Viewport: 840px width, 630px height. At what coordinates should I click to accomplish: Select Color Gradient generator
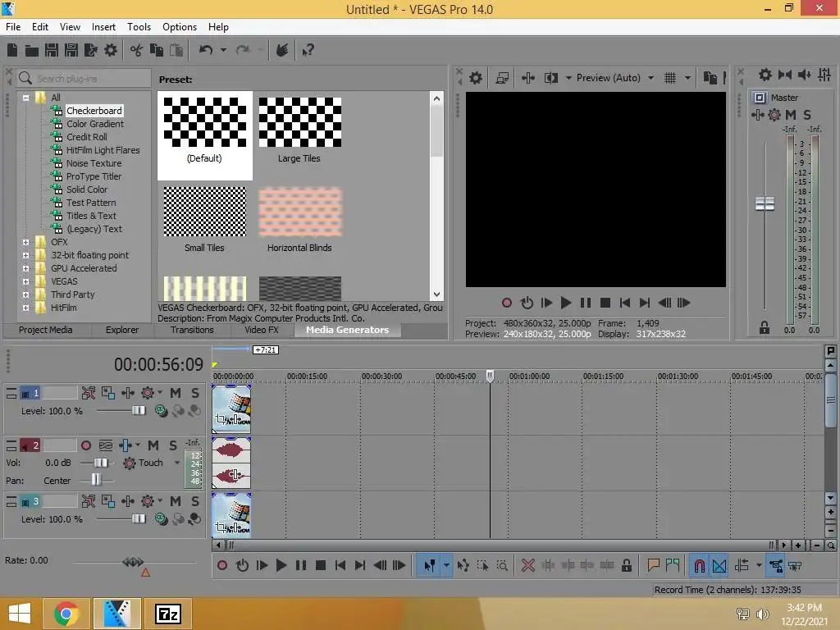(95, 124)
